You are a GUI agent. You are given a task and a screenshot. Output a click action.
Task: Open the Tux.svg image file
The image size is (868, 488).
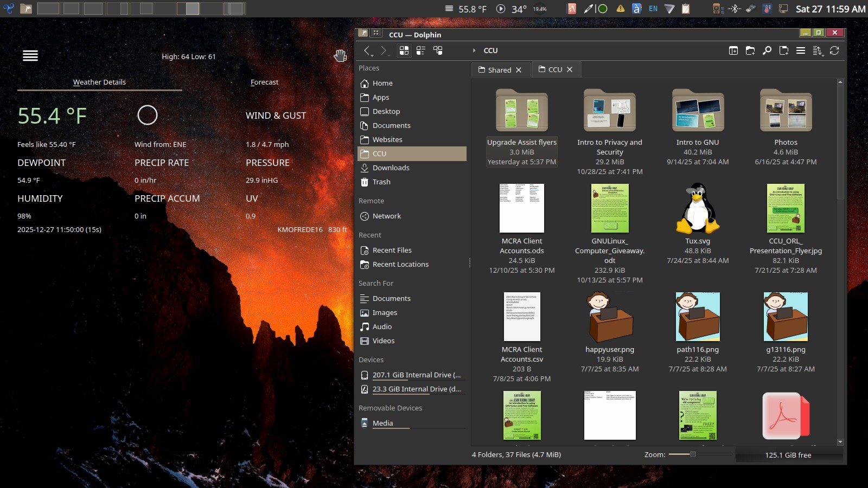(698, 209)
